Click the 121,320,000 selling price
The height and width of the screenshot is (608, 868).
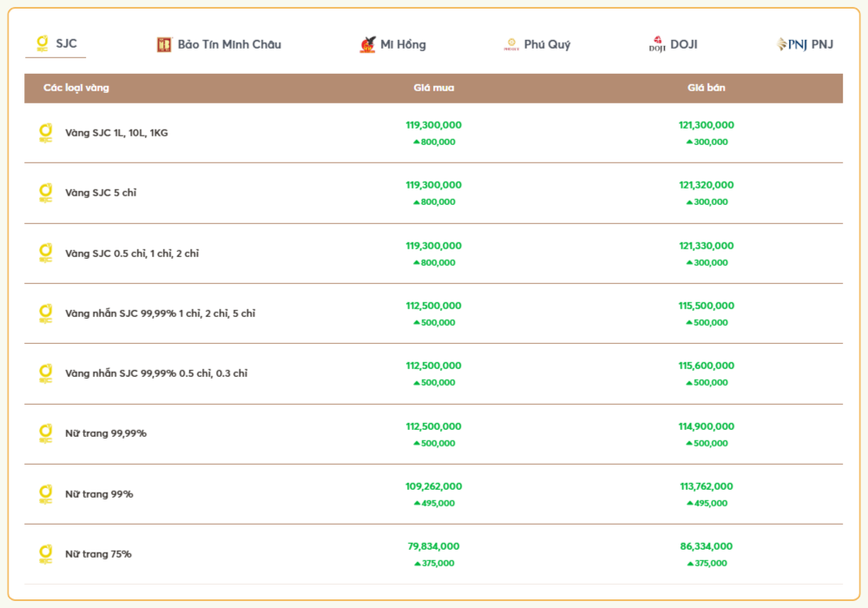click(706, 185)
